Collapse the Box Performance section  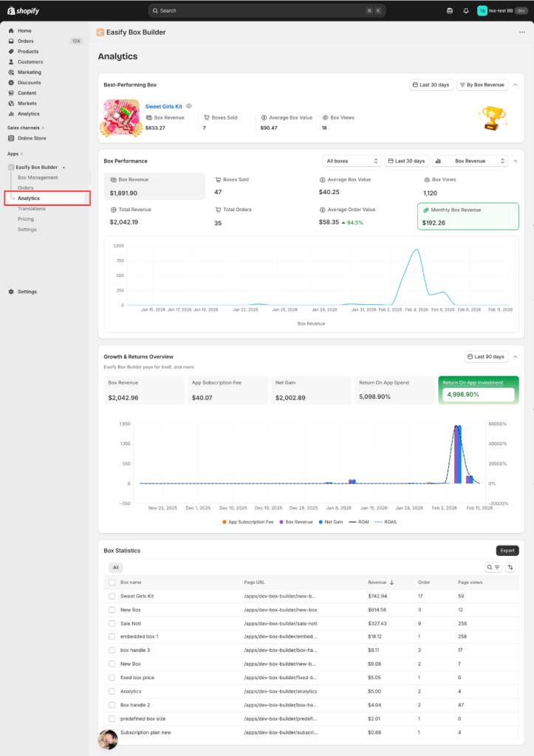coord(516,161)
